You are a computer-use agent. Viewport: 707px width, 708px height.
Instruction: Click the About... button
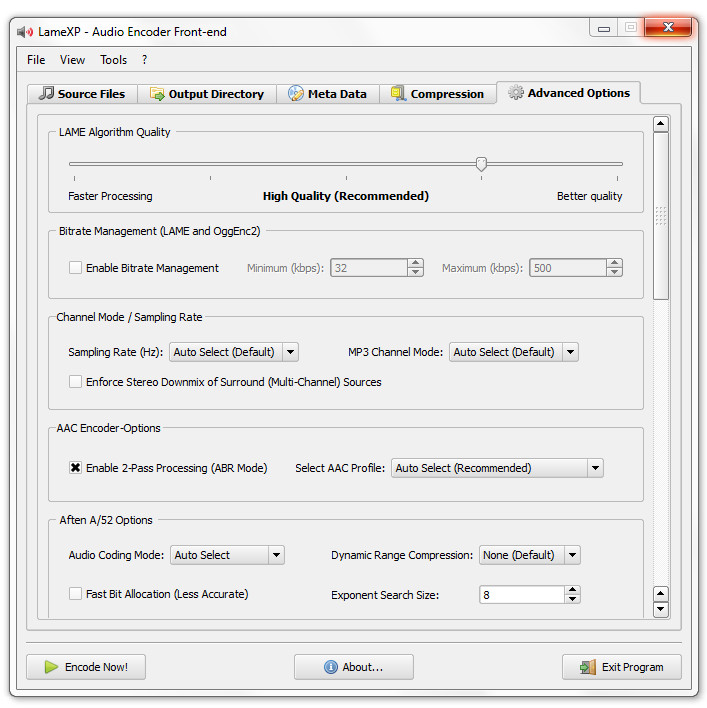point(354,666)
